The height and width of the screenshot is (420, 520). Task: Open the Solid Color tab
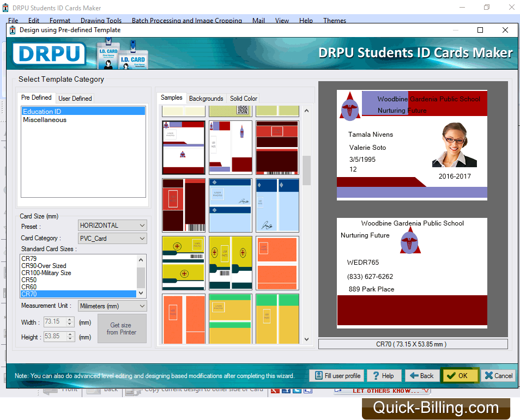pyautogui.click(x=243, y=99)
